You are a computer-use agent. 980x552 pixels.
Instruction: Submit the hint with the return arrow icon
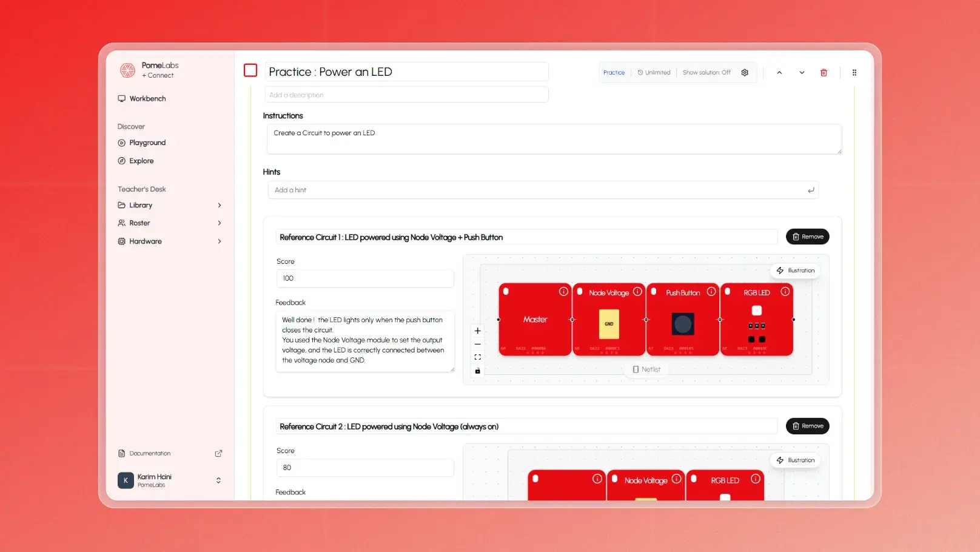(x=811, y=190)
